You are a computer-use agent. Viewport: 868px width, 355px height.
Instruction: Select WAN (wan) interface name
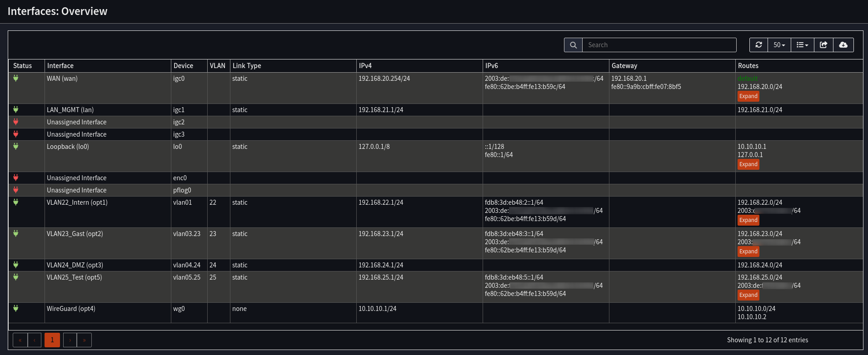point(62,79)
